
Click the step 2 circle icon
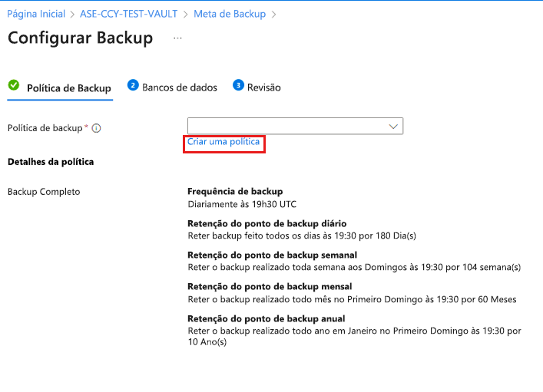[133, 86]
